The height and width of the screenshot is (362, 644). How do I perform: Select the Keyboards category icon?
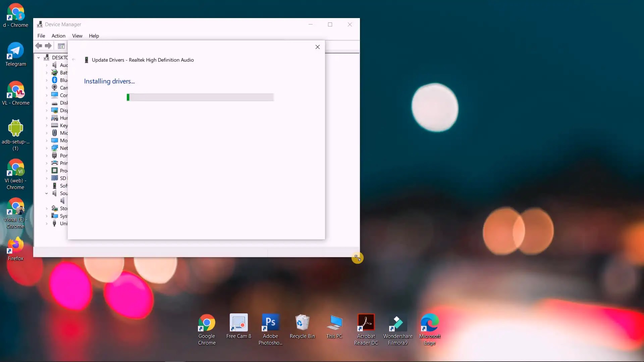(x=54, y=125)
